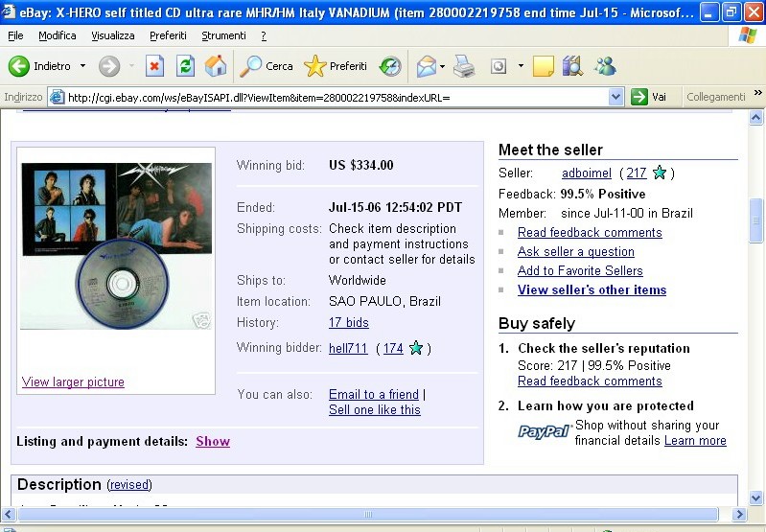Open the research books toolbar icon
Image resolution: width=766 pixels, height=532 pixels.
point(572,66)
